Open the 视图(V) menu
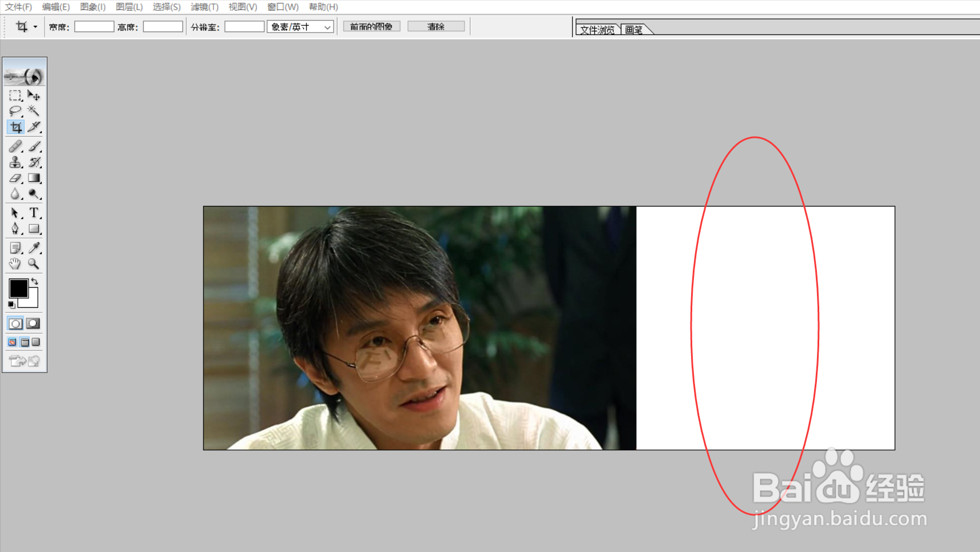980x552 pixels. 243,7
